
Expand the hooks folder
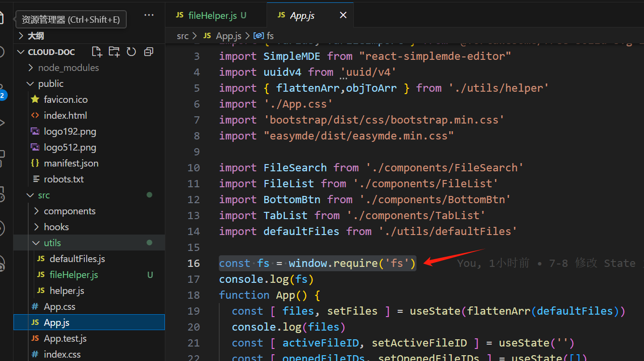click(x=89, y=227)
